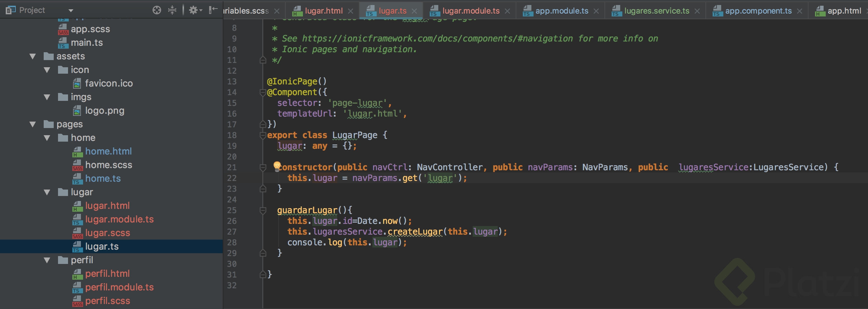Screen dimensions: 868x309
Task: Open home.html from the project tree
Action: 108,151
